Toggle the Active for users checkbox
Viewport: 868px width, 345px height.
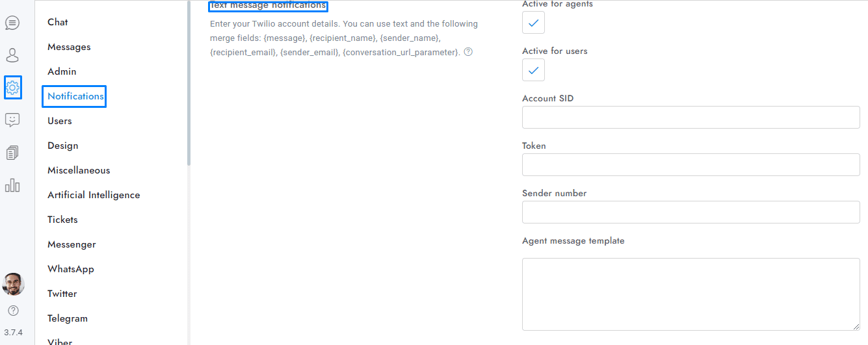pos(533,70)
